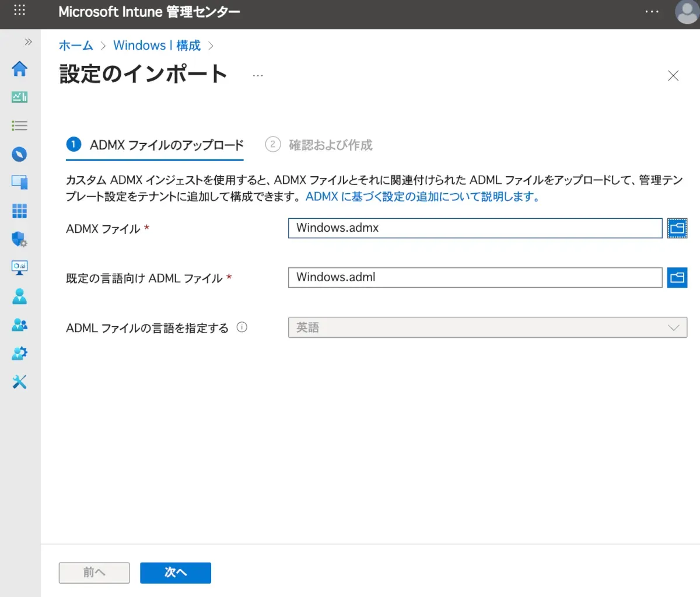Open the Apps grid icon in sidebar
The height and width of the screenshot is (597, 700).
pos(19,211)
